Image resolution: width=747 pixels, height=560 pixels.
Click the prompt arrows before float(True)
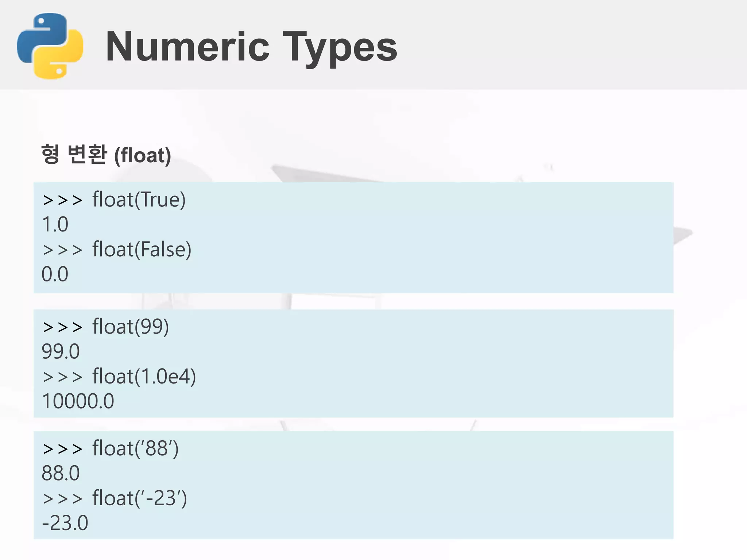point(62,200)
